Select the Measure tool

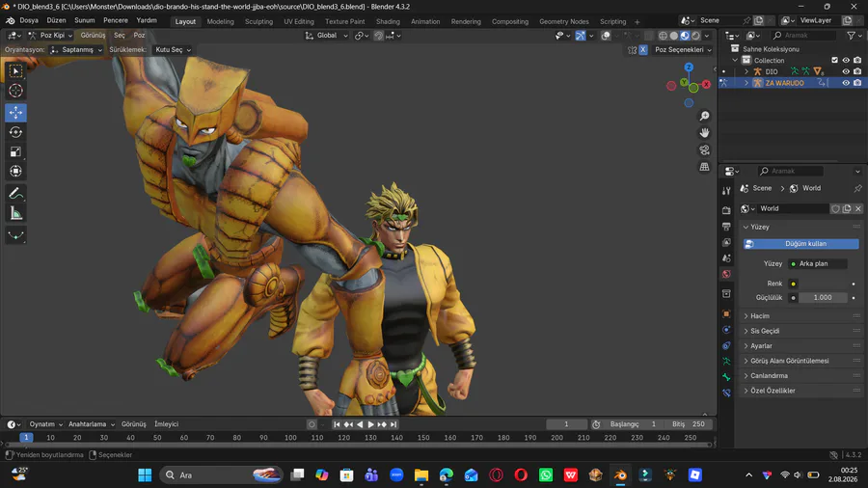click(x=15, y=213)
